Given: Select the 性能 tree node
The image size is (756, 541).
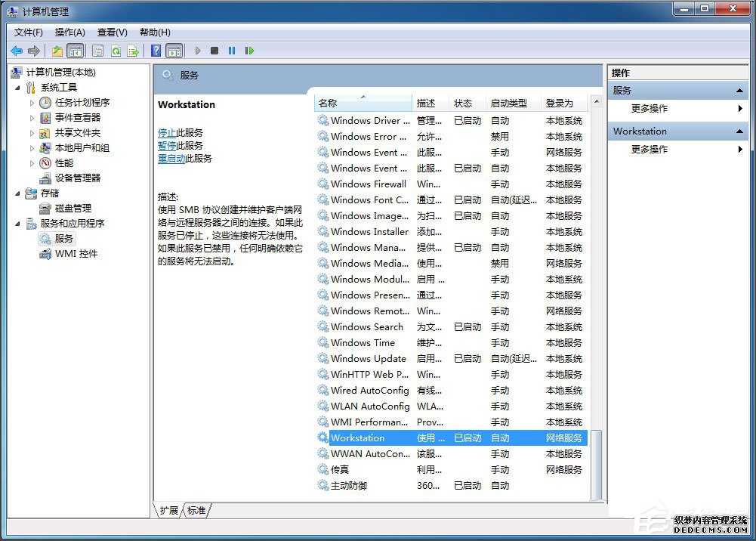Looking at the screenshot, I should pyautogui.click(x=64, y=163).
